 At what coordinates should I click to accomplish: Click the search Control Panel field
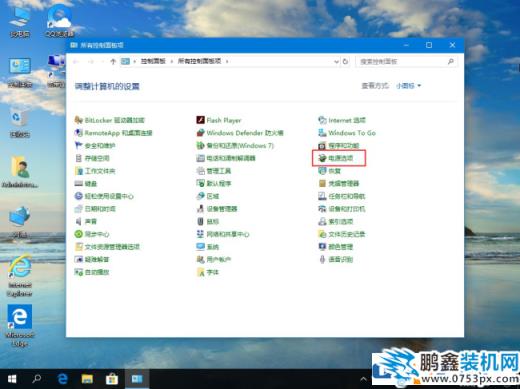point(406,62)
